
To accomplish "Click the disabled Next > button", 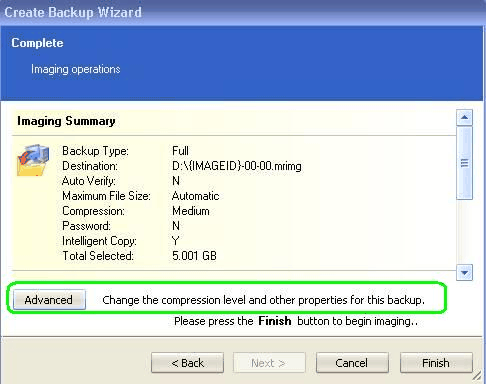I will click(269, 363).
